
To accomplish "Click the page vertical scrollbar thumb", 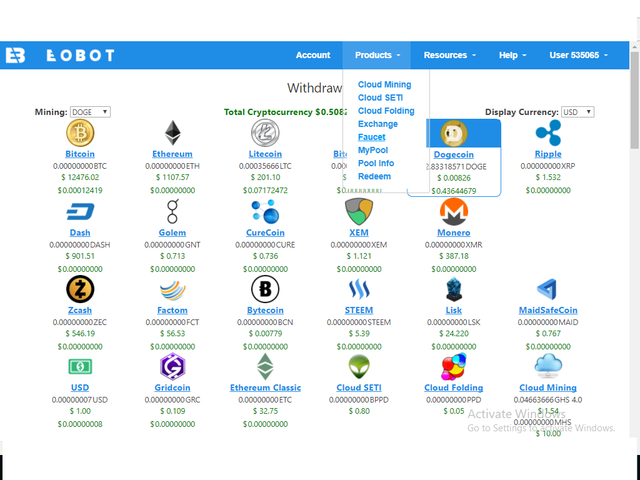I will coord(635,100).
